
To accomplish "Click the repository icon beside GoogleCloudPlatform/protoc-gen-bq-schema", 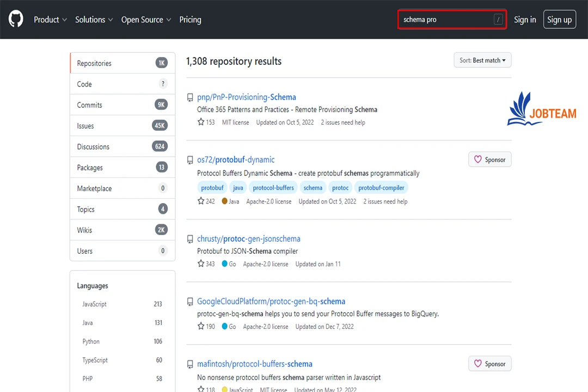I will (x=190, y=302).
